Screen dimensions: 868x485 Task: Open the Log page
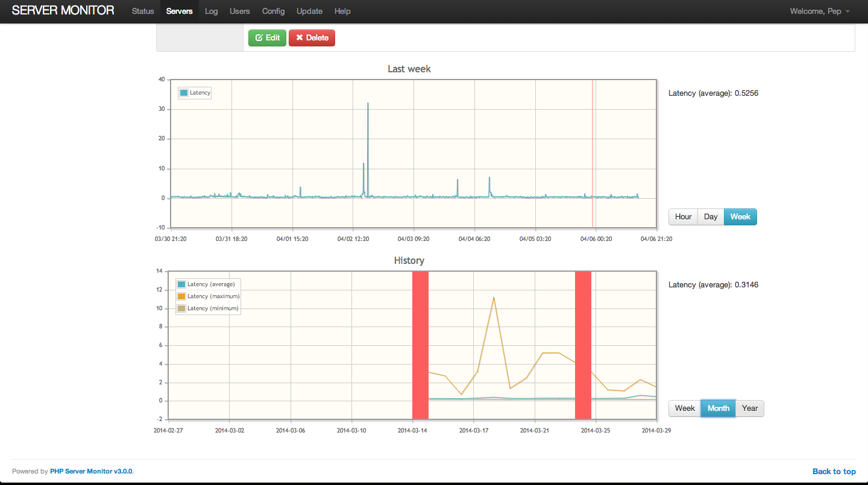click(x=211, y=11)
